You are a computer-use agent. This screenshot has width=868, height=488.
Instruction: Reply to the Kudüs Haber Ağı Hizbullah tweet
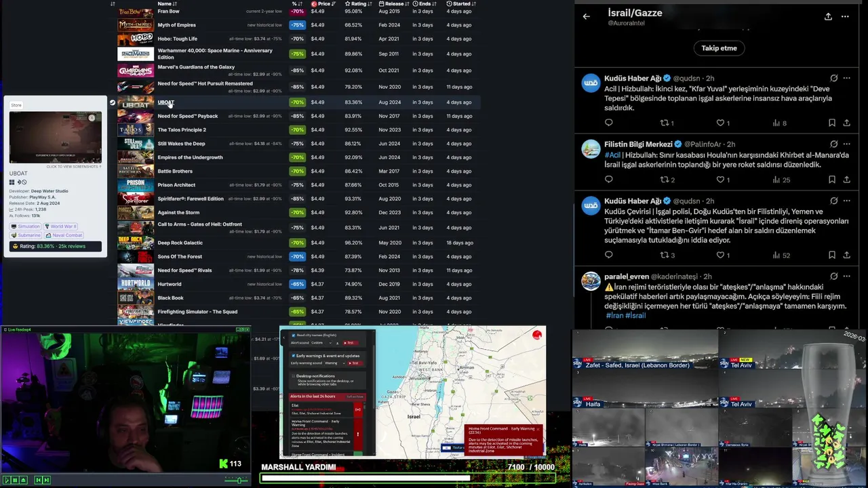point(608,123)
